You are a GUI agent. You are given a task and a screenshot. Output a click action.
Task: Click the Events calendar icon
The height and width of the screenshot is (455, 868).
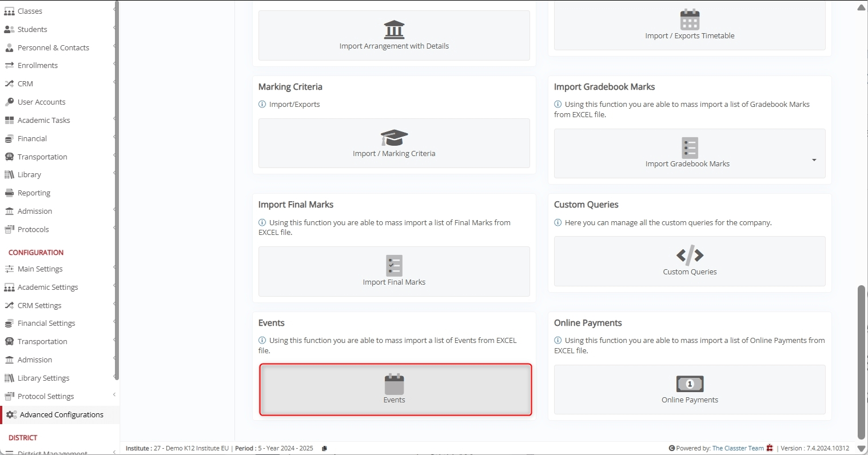coord(394,384)
